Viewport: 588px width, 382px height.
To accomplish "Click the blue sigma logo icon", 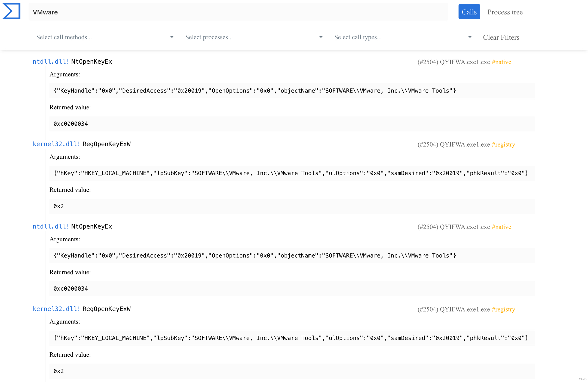I will [11, 11].
